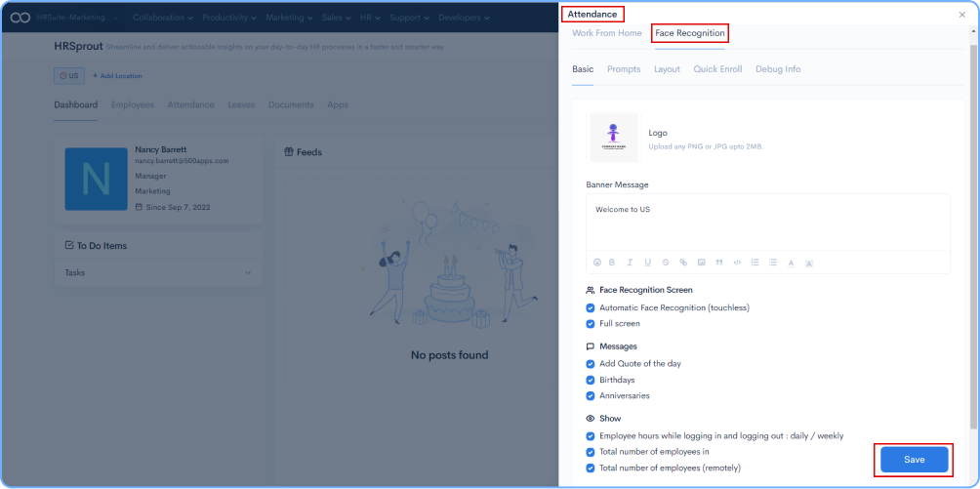Open the text color picker in editor

(x=791, y=263)
